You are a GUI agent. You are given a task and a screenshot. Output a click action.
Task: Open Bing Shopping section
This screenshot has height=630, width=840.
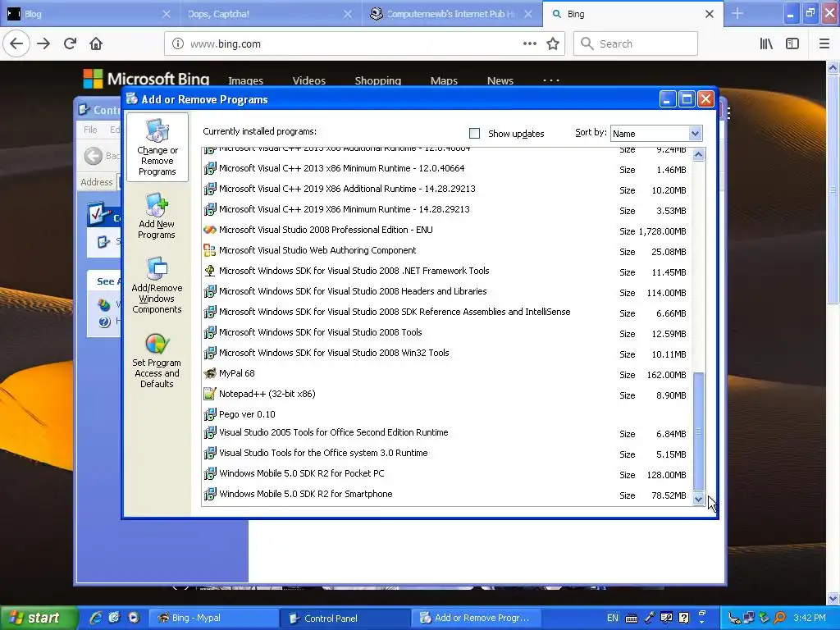pos(377,80)
